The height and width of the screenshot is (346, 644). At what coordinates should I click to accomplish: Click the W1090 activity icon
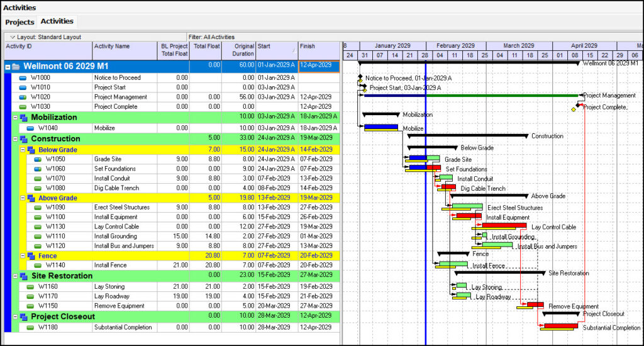click(x=38, y=208)
